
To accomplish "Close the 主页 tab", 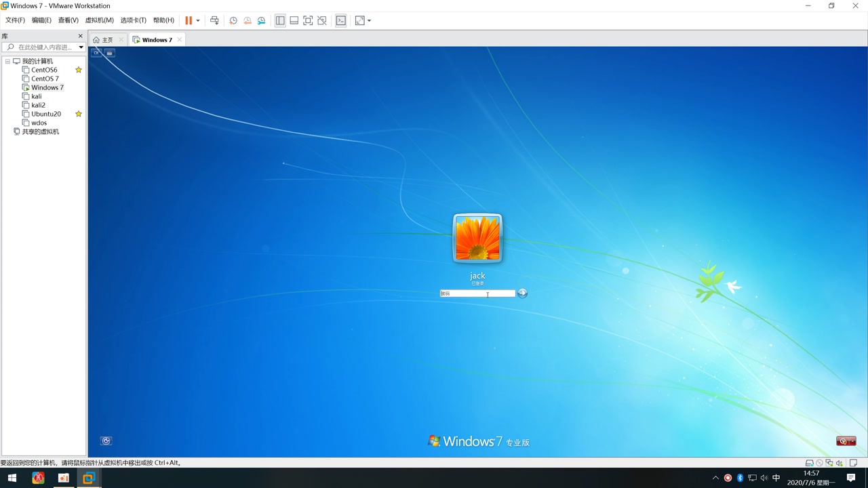I will [x=121, y=40].
